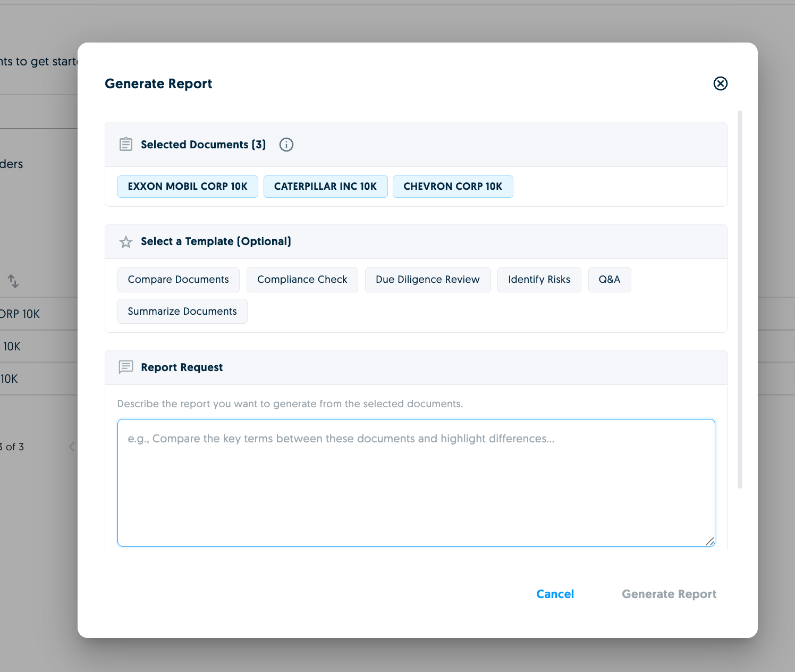The image size is (795, 672).
Task: Click the message icon beside Report Request
Action: point(126,367)
